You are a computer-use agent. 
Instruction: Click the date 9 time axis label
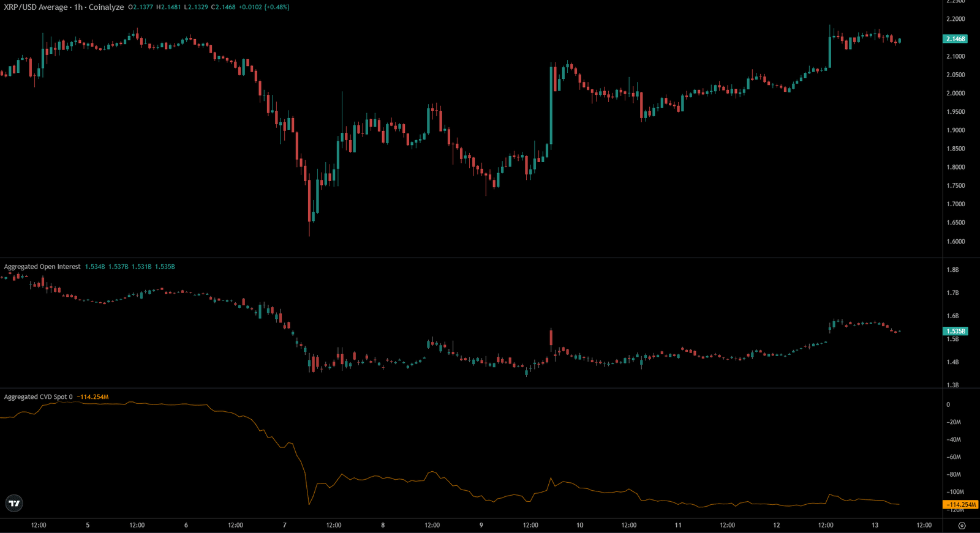[x=481, y=525]
